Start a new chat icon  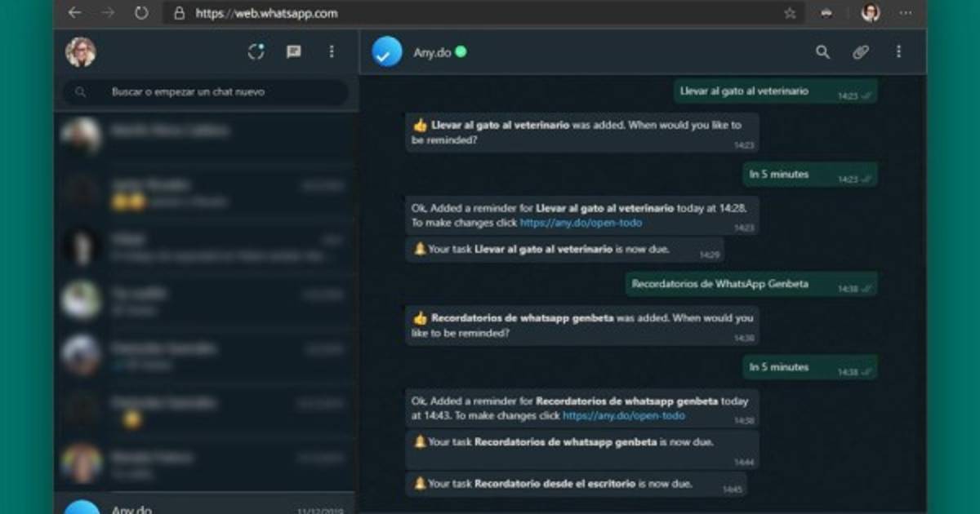[293, 52]
